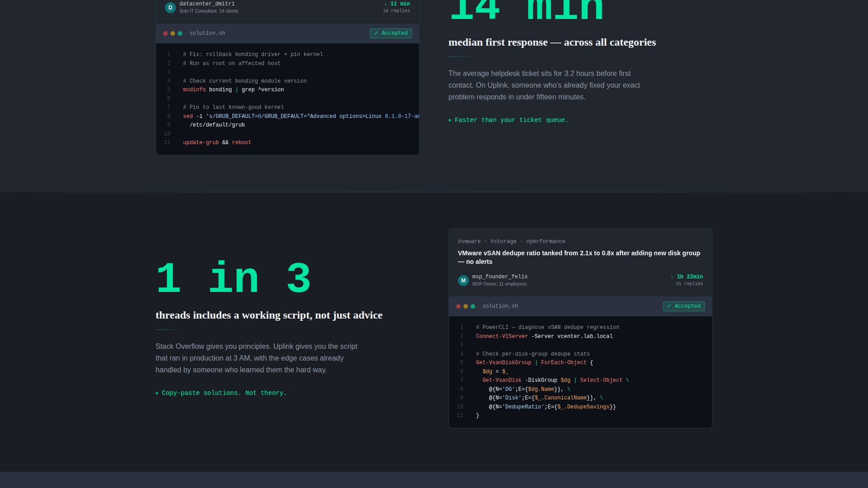Click the 31 replies count
868x488 pixels.
[x=689, y=284]
